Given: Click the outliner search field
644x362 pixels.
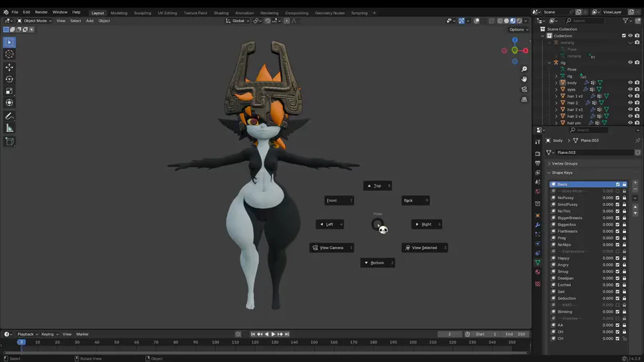Looking at the screenshot, I should coord(584,21).
